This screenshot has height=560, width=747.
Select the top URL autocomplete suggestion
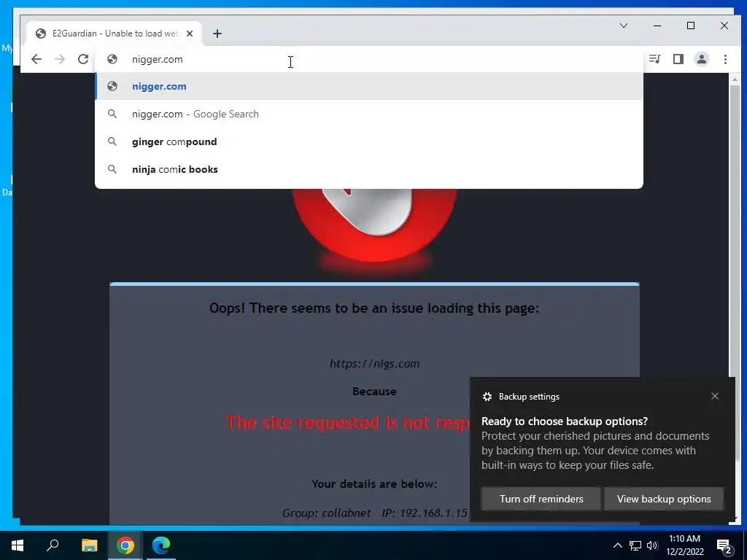tap(369, 86)
